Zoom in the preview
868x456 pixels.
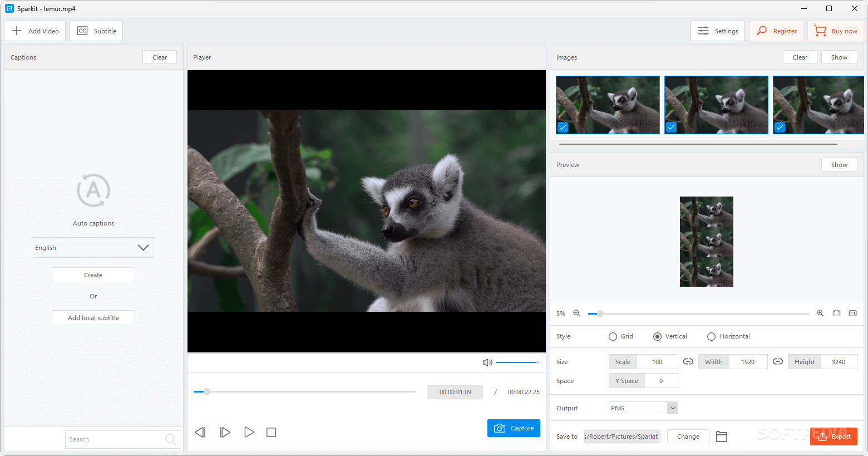pos(820,313)
